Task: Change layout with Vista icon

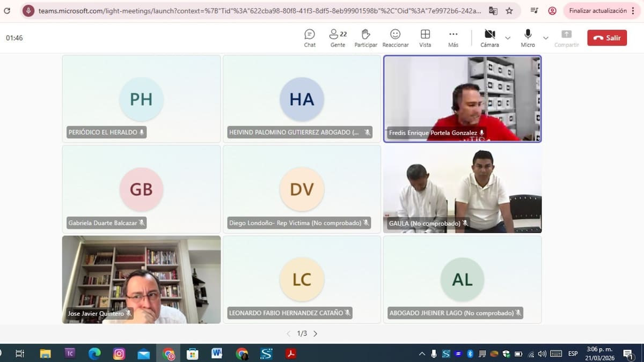Action: tap(425, 38)
